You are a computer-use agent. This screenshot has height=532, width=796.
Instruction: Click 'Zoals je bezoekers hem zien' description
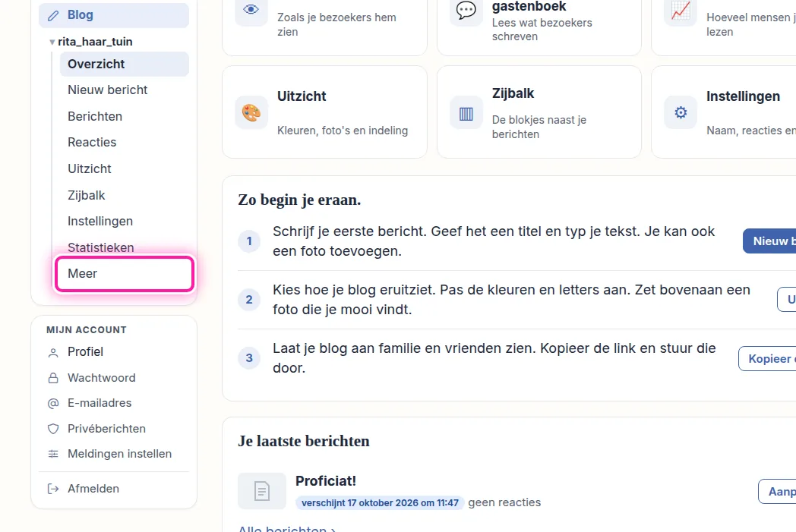336,24
